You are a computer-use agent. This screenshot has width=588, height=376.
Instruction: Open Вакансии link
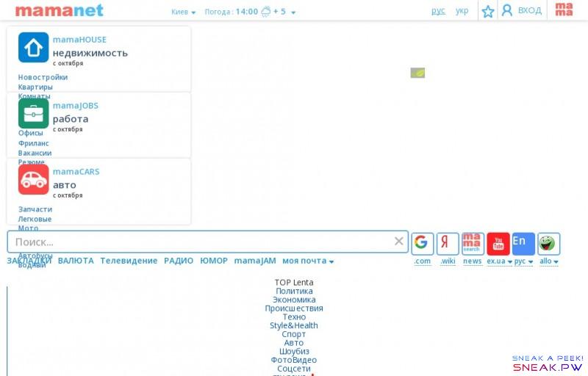click(x=35, y=153)
